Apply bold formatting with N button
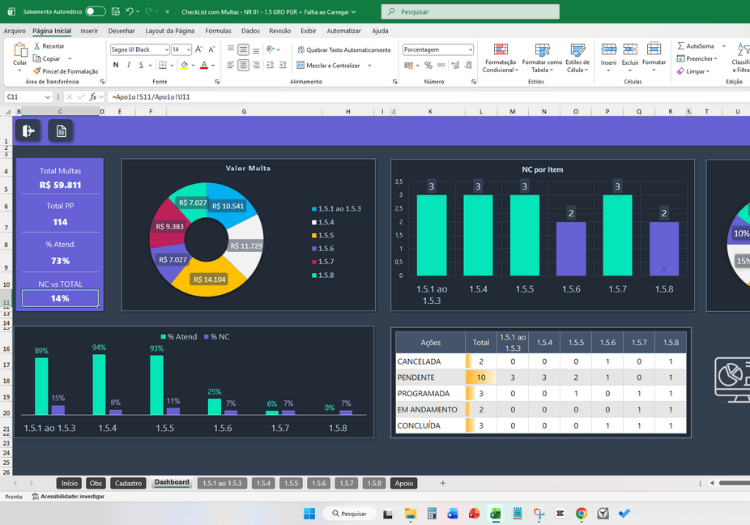This screenshot has width=750, height=525. click(116, 65)
